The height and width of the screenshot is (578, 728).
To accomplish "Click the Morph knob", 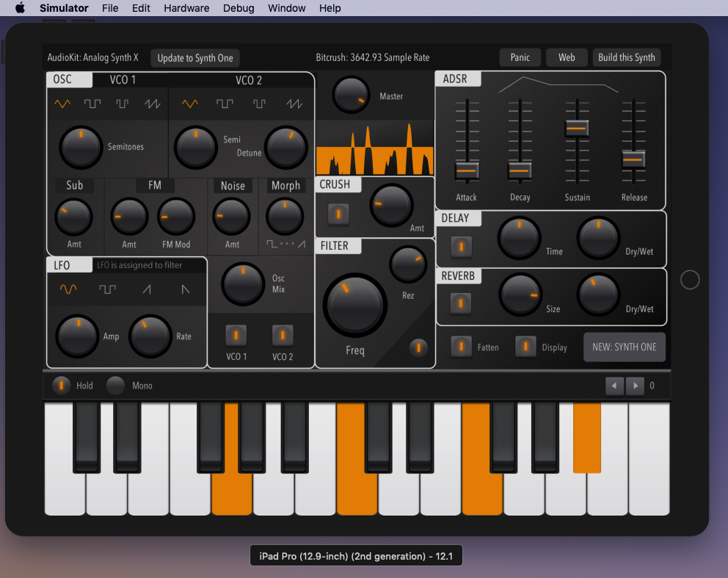I will (285, 217).
